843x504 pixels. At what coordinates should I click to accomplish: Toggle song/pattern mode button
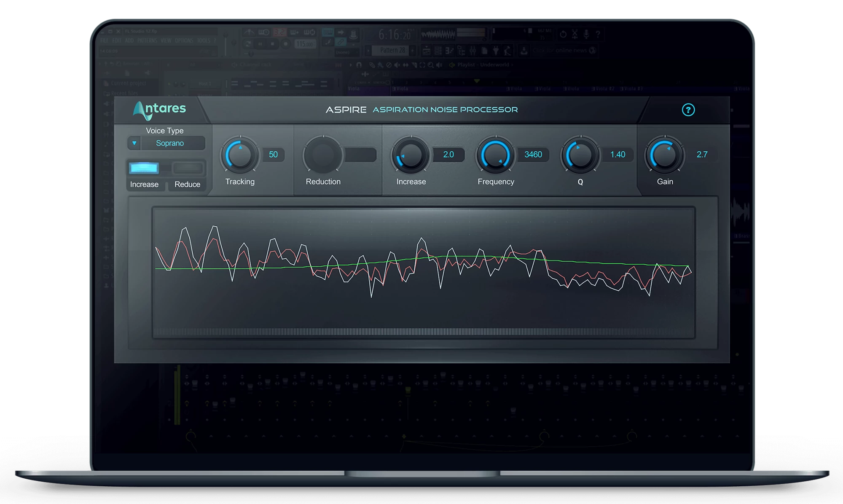click(x=248, y=44)
